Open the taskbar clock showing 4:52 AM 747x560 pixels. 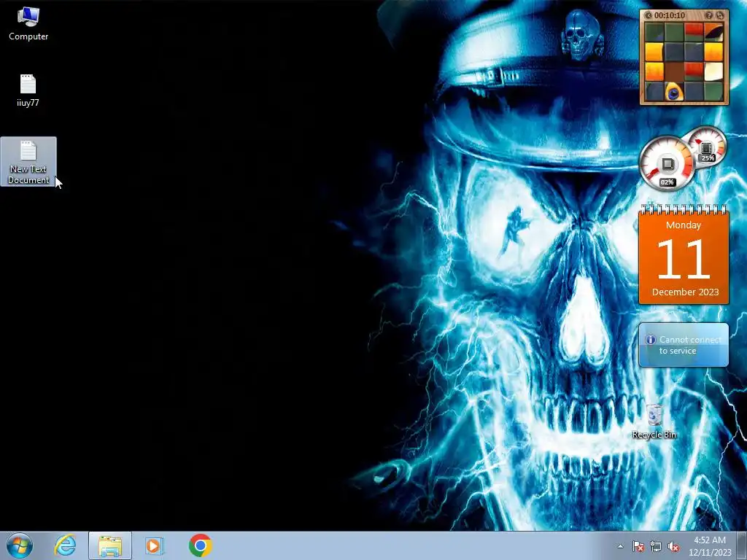710,546
